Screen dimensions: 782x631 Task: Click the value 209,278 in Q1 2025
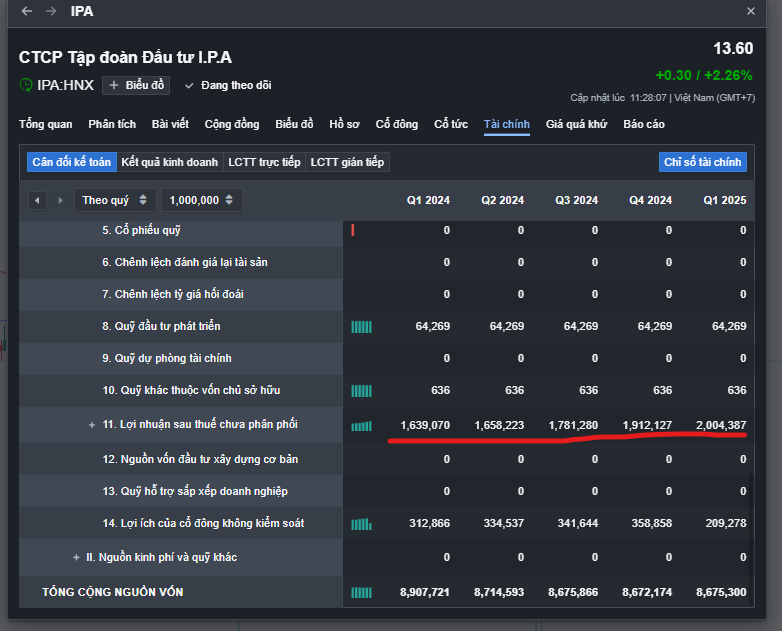[726, 523]
